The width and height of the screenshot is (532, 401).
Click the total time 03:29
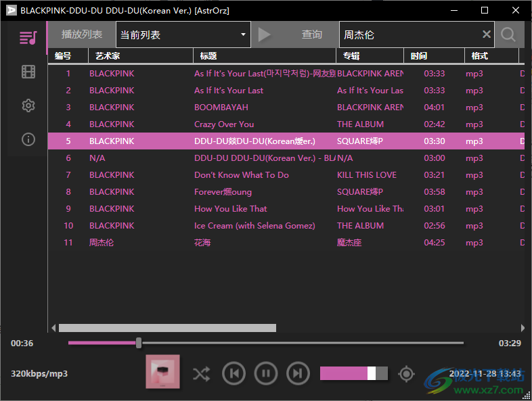coord(510,343)
